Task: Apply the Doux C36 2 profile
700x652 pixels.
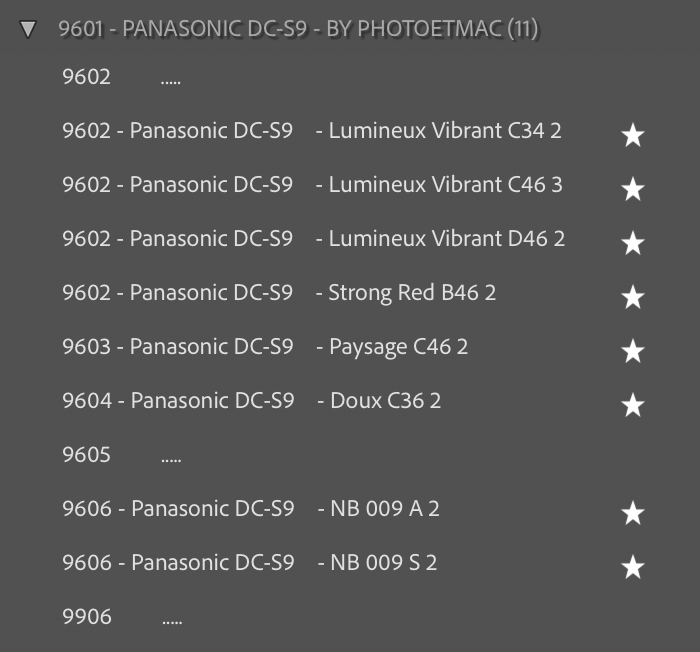Action: [251, 401]
